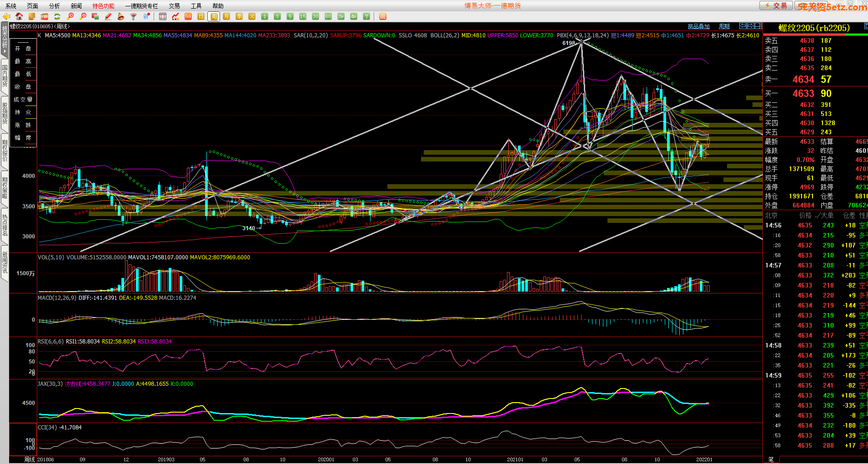Open the 特色功能 menu
This screenshot has width=868, height=464.
pyautogui.click(x=103, y=6)
